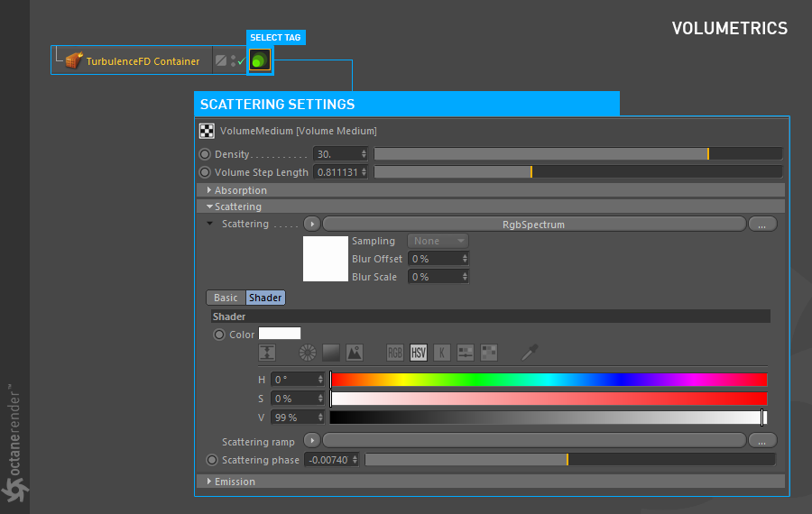Toggle the Scattering phase animation dot

[x=212, y=460]
